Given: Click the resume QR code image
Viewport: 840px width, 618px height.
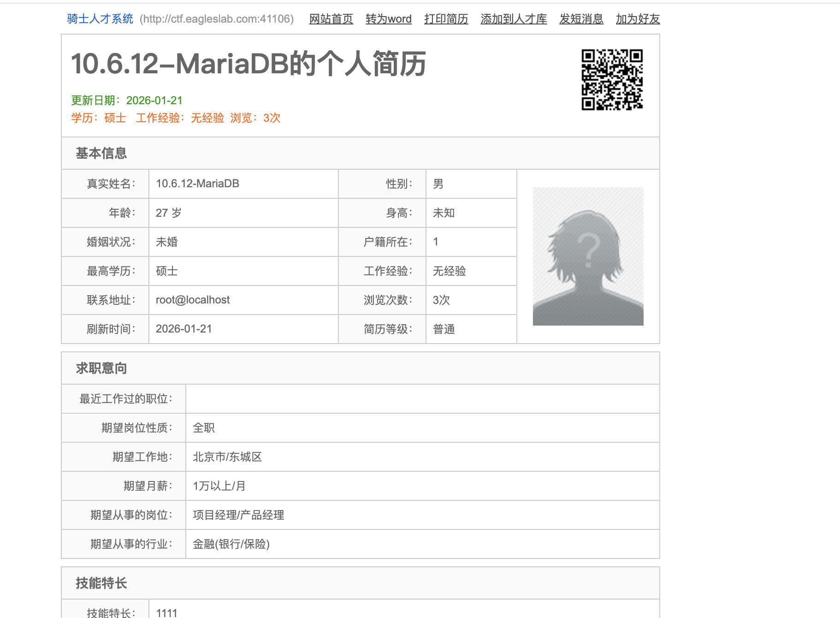Looking at the screenshot, I should tap(612, 80).
